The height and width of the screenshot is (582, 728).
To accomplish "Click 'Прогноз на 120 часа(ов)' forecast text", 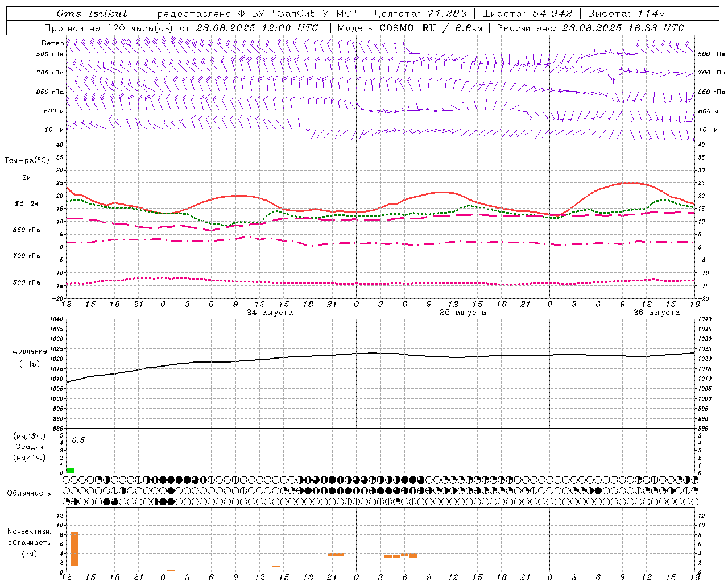I will [x=109, y=28].
